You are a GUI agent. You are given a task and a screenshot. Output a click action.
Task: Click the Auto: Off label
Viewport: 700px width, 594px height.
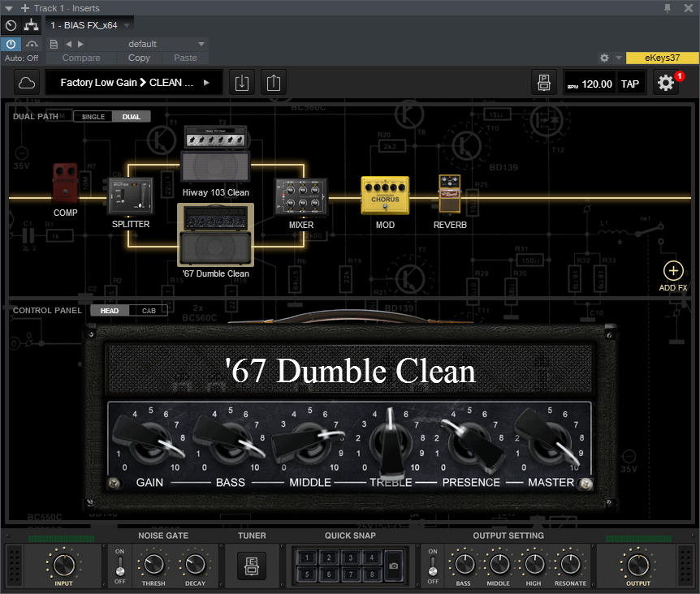click(x=21, y=58)
